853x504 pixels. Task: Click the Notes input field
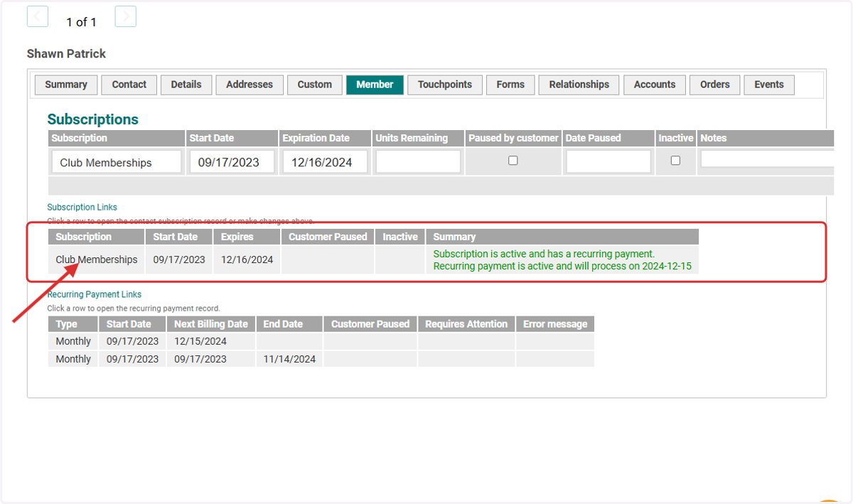click(x=767, y=160)
